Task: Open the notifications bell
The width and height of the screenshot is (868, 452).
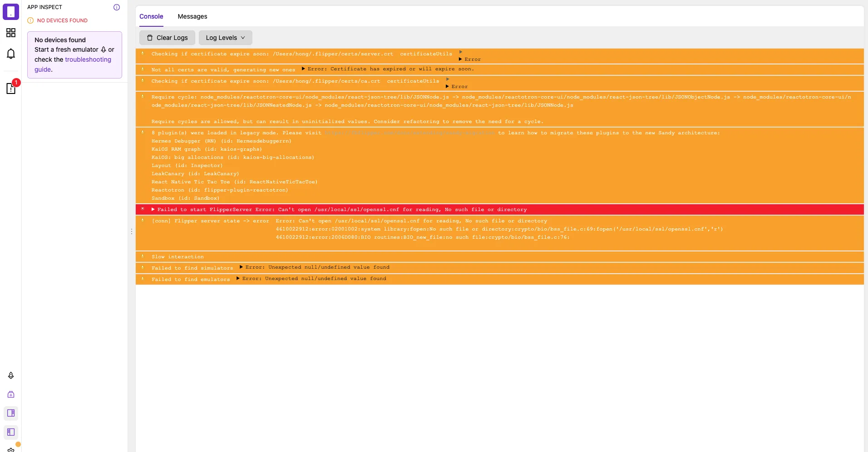Action: (11, 54)
